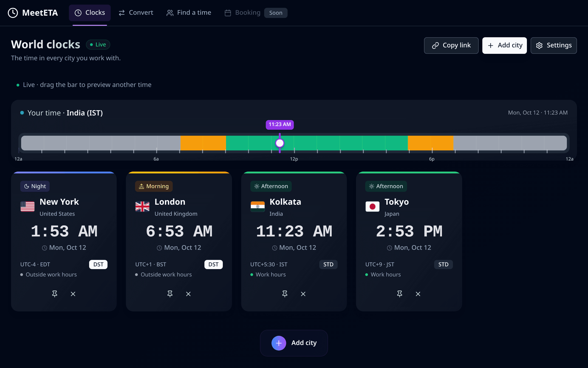Click 'Your time · India (IST)' label
Screen dimensions: 588x368
pyautogui.click(x=65, y=113)
